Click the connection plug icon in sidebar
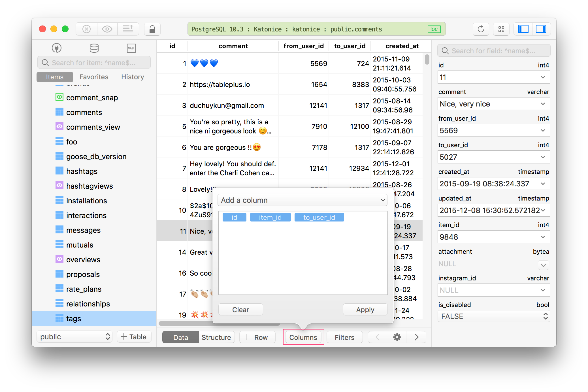 (57, 48)
